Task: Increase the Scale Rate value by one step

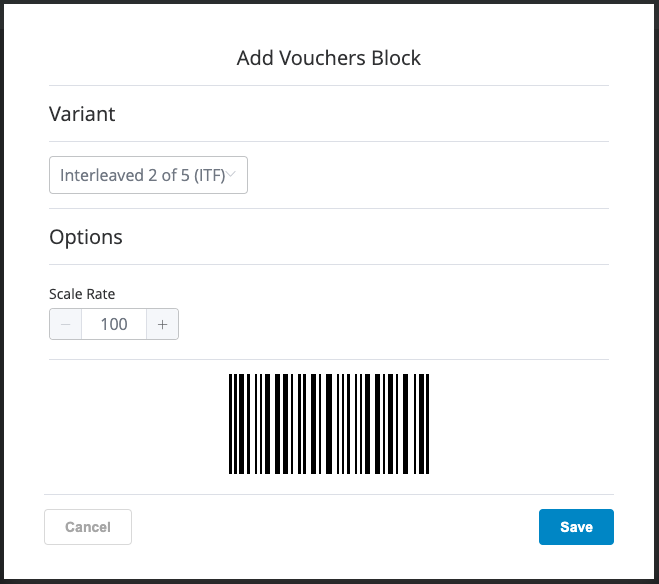Action: [x=162, y=324]
